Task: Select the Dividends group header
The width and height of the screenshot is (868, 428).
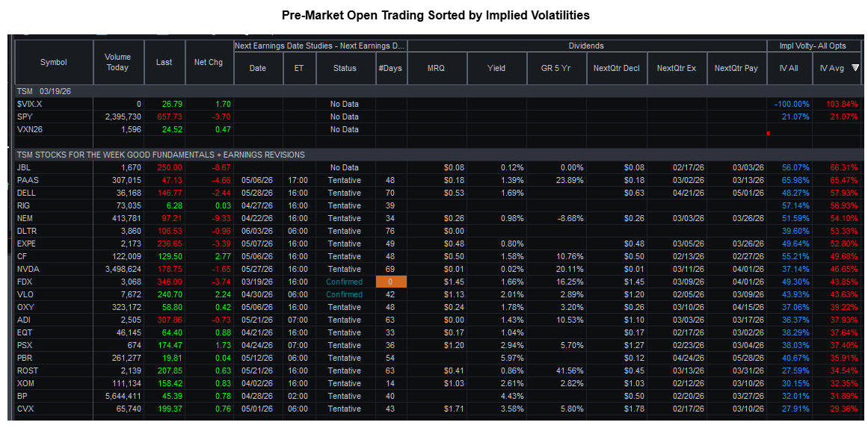Action: coord(586,46)
